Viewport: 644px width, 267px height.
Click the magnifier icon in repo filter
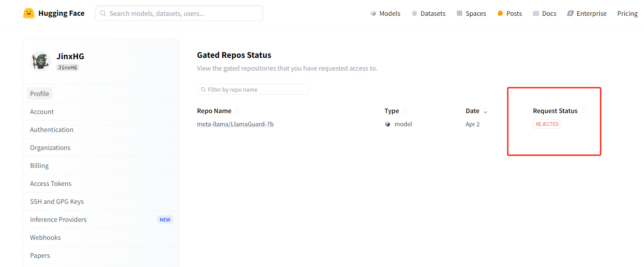pos(203,89)
